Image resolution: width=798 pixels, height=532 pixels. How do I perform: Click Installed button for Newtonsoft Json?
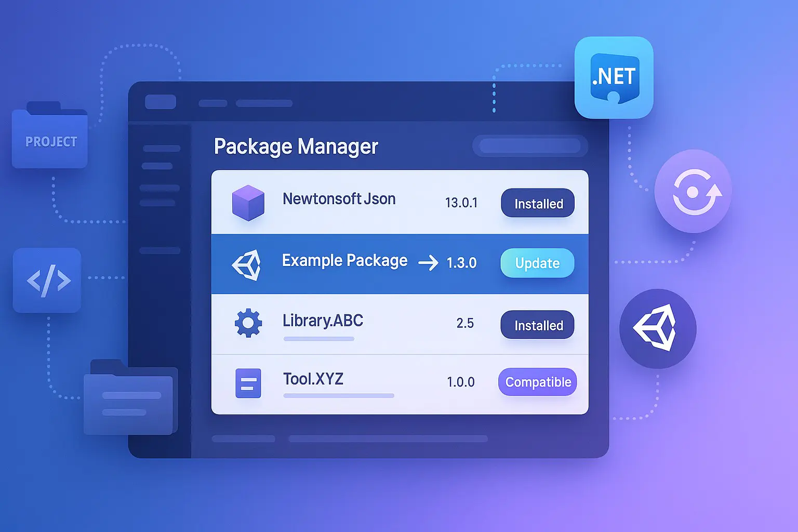coord(538,203)
